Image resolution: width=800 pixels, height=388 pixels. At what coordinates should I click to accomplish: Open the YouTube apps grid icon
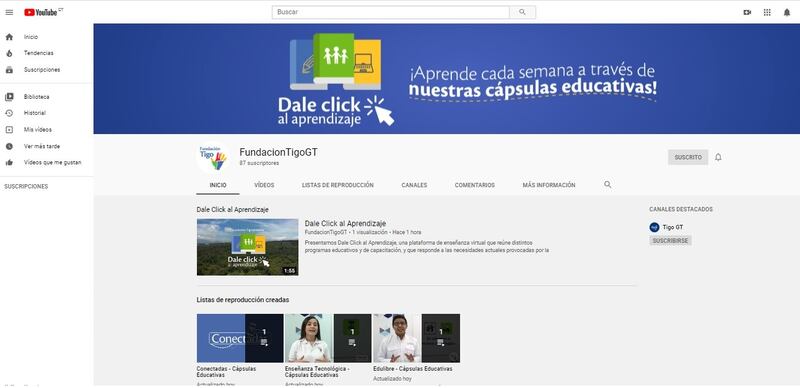(x=767, y=13)
